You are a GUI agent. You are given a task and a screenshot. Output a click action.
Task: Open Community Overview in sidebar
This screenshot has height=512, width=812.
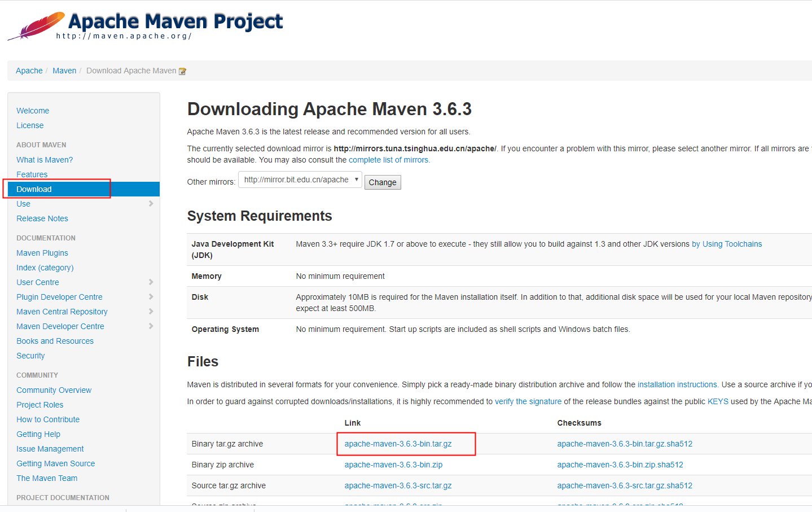click(54, 390)
